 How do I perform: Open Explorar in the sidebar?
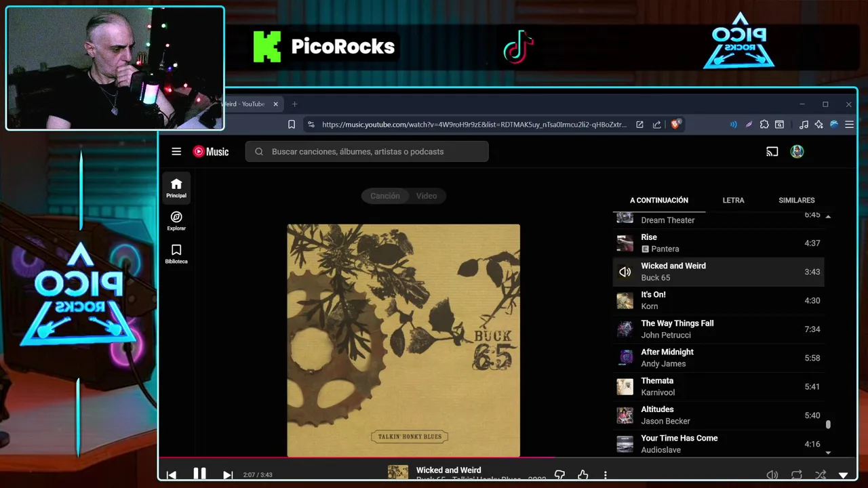pyautogui.click(x=176, y=221)
